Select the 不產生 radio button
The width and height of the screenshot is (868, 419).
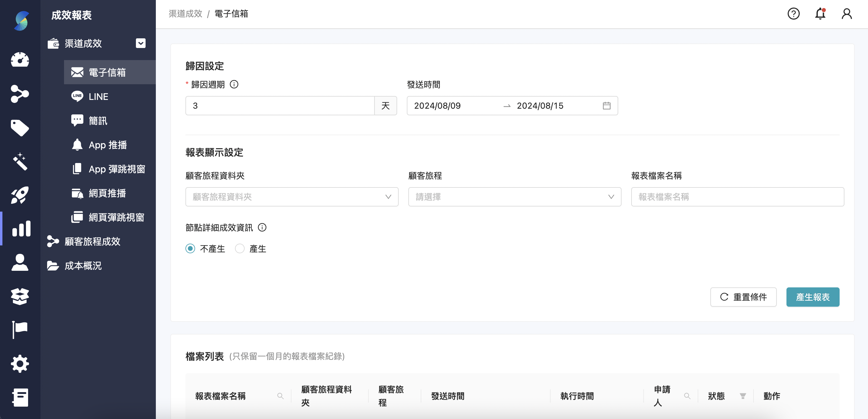[190, 248]
